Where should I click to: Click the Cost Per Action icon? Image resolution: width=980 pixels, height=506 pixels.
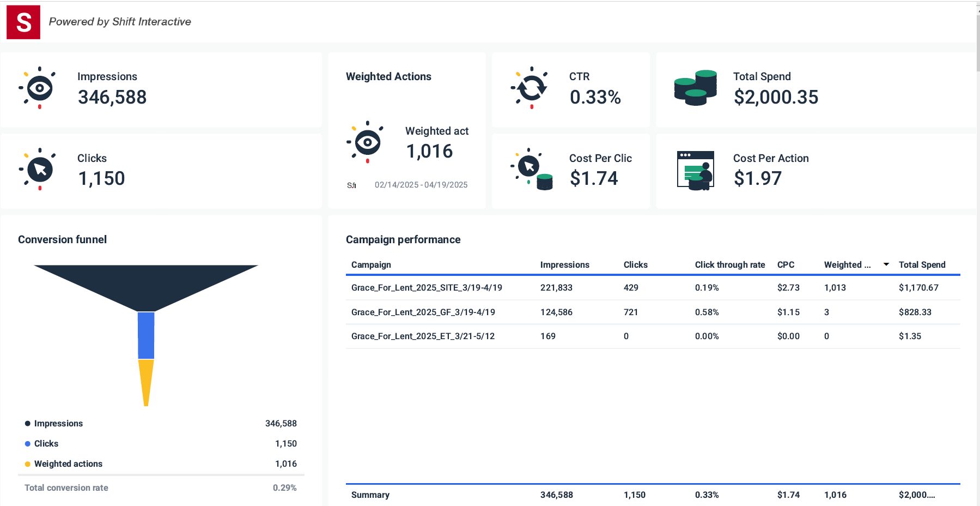pyautogui.click(x=696, y=170)
